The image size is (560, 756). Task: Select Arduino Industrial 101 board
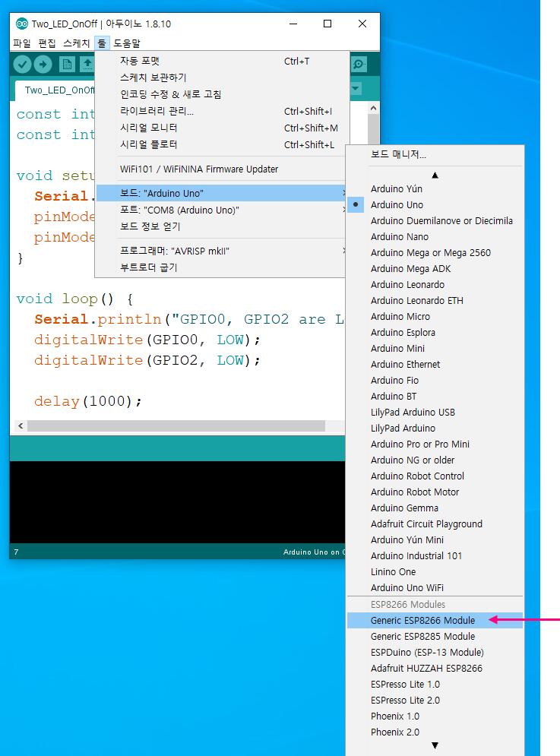(435, 555)
